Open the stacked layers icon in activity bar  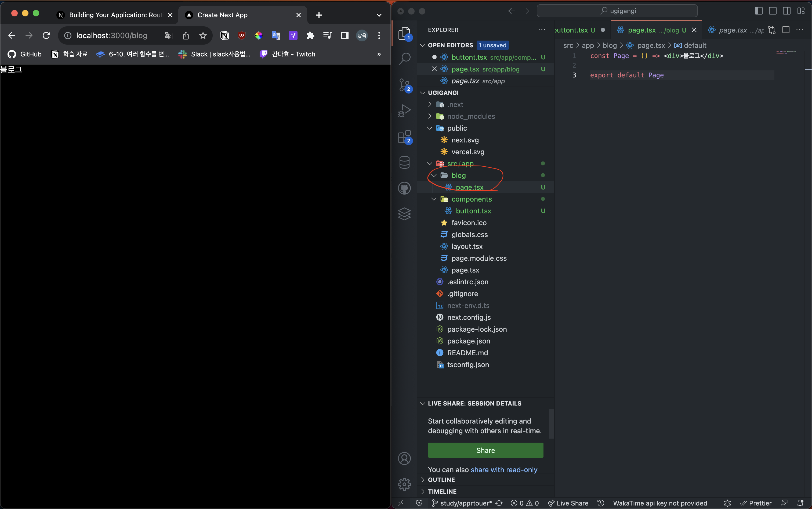404,214
